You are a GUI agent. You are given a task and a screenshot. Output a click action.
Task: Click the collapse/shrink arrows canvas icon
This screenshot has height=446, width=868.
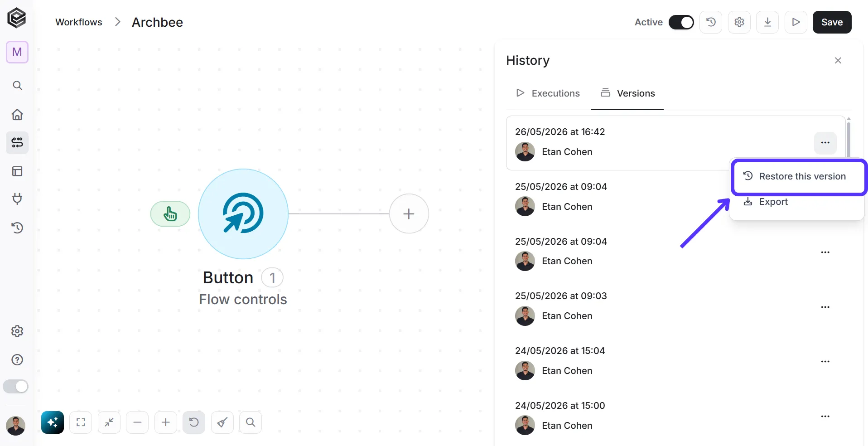point(109,422)
